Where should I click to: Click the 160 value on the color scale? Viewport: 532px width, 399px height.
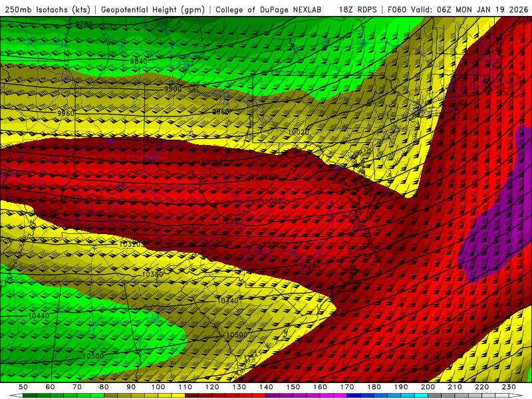(320, 387)
